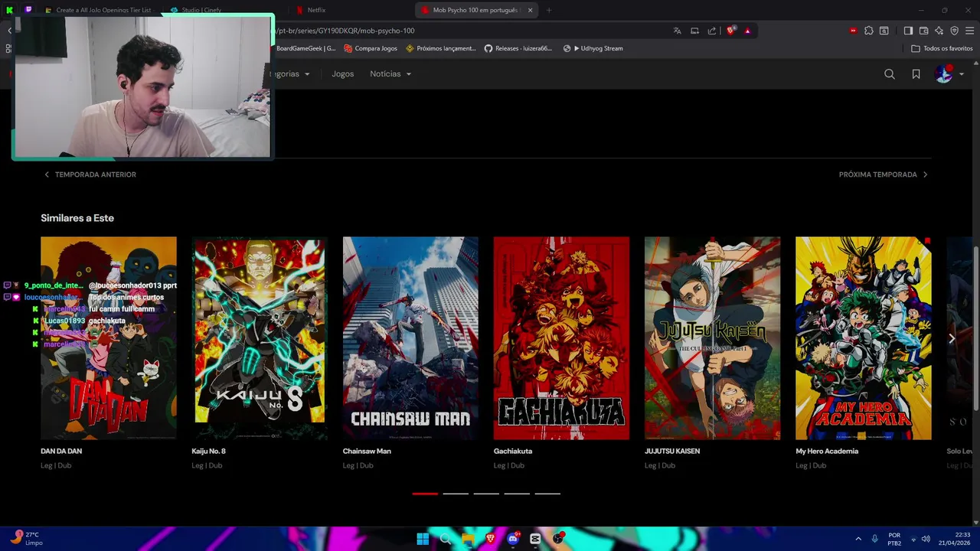Click the share page icon
The height and width of the screenshot is (551, 980).
coord(712,31)
